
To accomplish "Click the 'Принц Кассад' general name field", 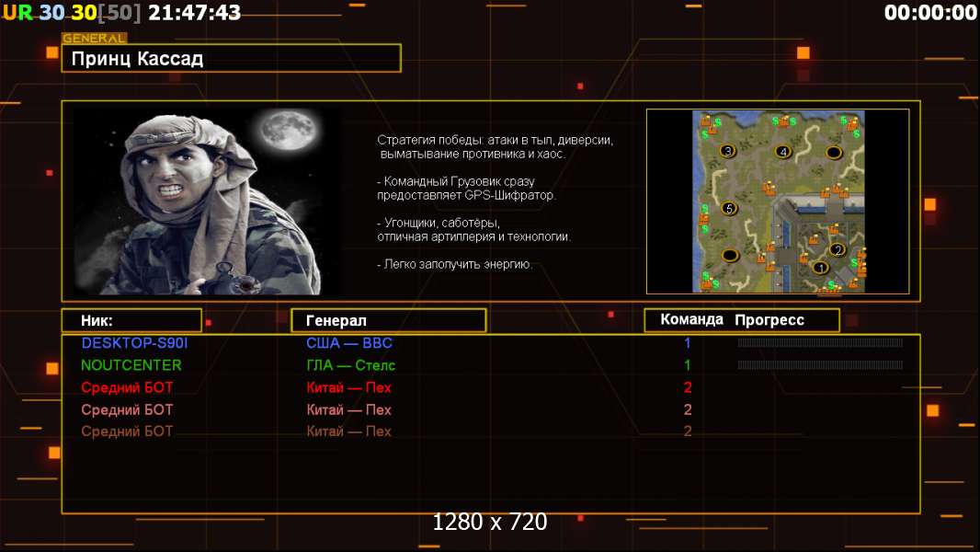I will click(232, 58).
